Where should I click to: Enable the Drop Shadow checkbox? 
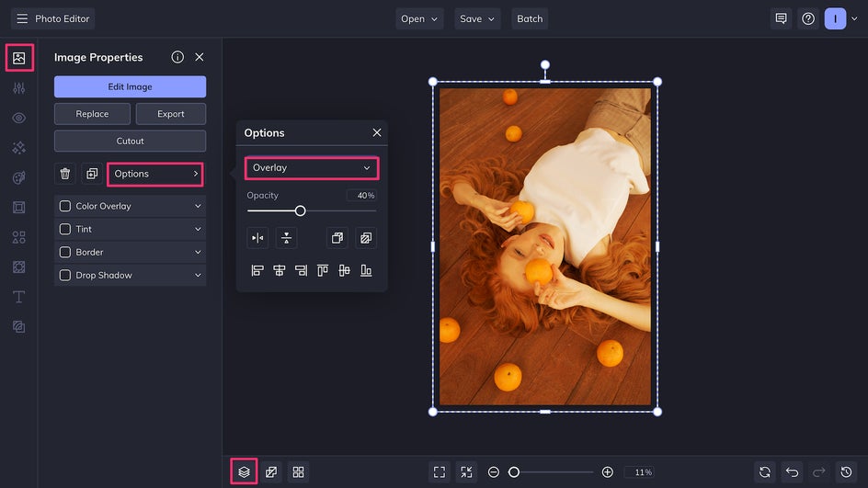coord(65,275)
